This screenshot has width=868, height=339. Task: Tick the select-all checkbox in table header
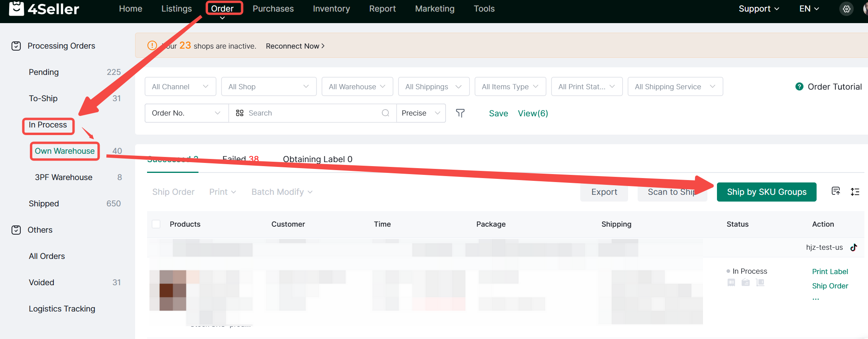[156, 224]
